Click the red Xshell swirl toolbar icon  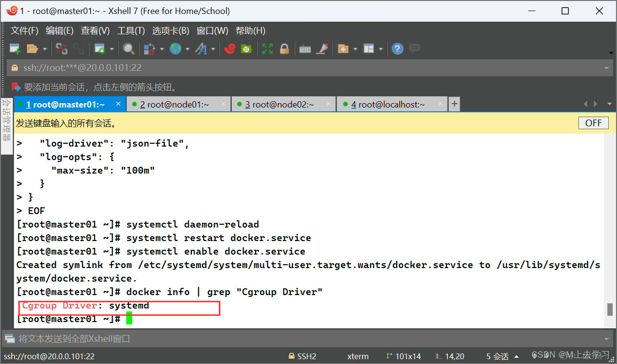coord(230,49)
